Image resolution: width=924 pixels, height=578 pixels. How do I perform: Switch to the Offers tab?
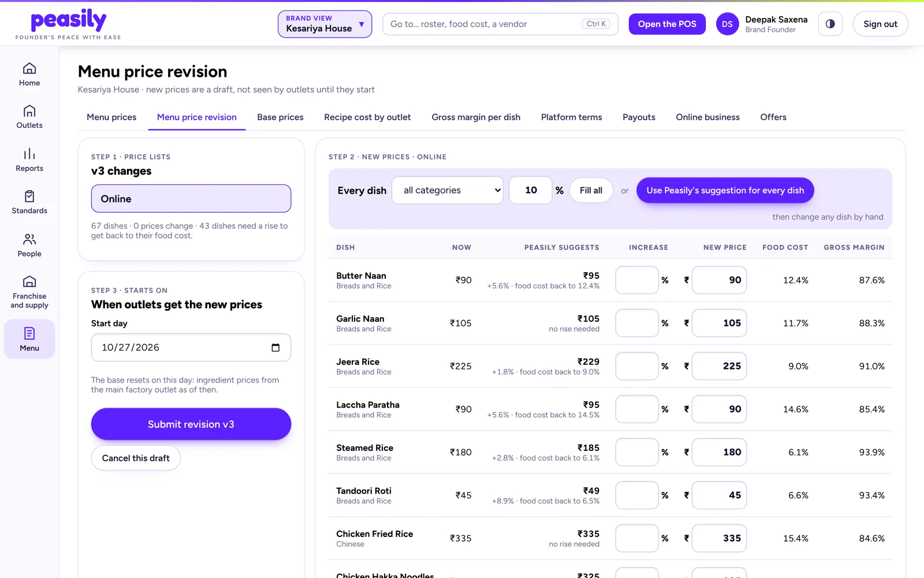pos(773,117)
